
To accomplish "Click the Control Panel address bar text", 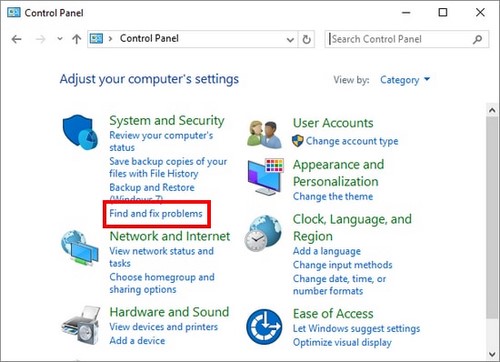I will [x=149, y=39].
